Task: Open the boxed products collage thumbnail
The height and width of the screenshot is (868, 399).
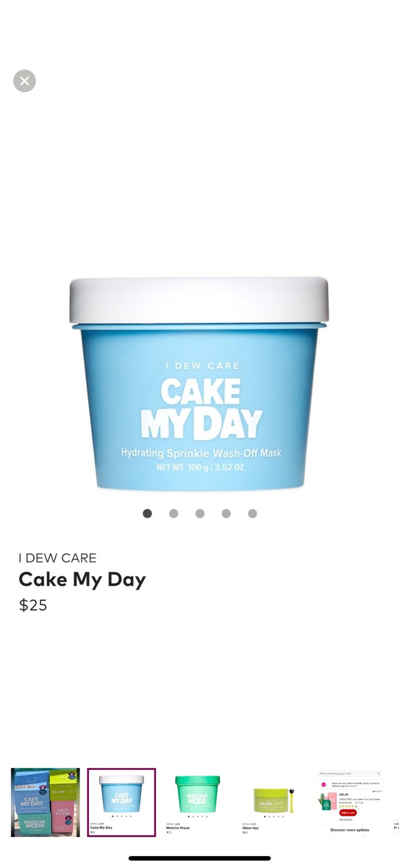Action: point(46,802)
